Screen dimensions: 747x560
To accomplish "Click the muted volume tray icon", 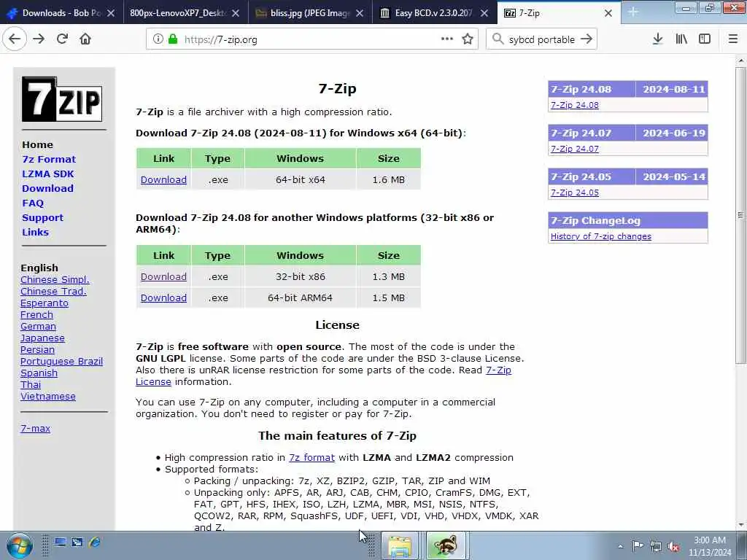I will coord(673,546).
